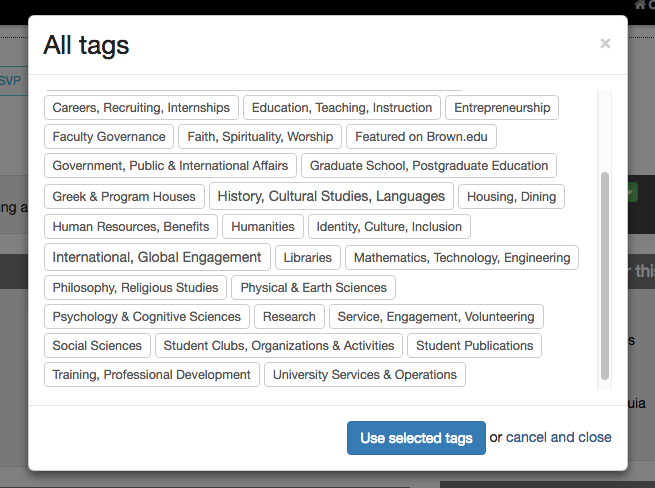Viewport: 655px width, 488px height.
Task: Toggle the Libraries tag
Action: point(308,258)
